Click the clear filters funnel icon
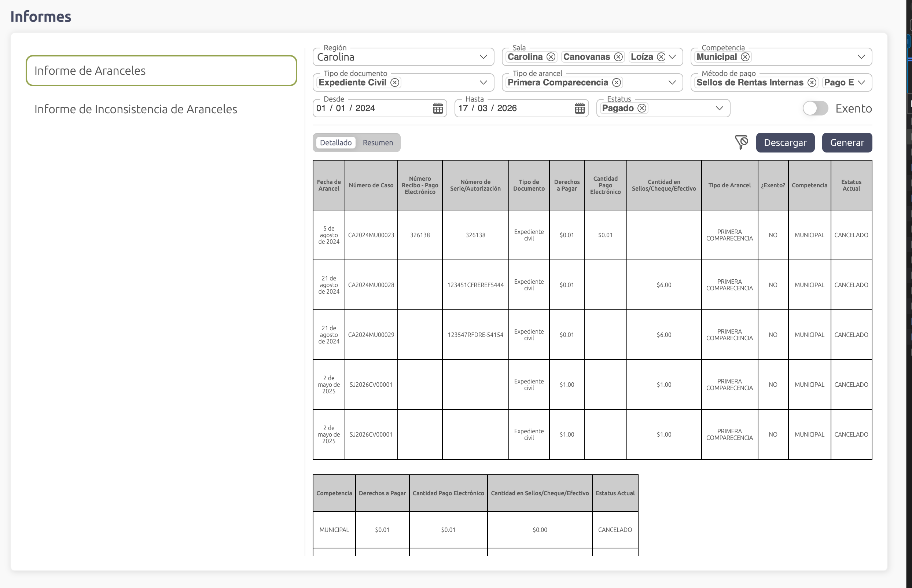Viewport: 912px width, 588px height. click(741, 143)
